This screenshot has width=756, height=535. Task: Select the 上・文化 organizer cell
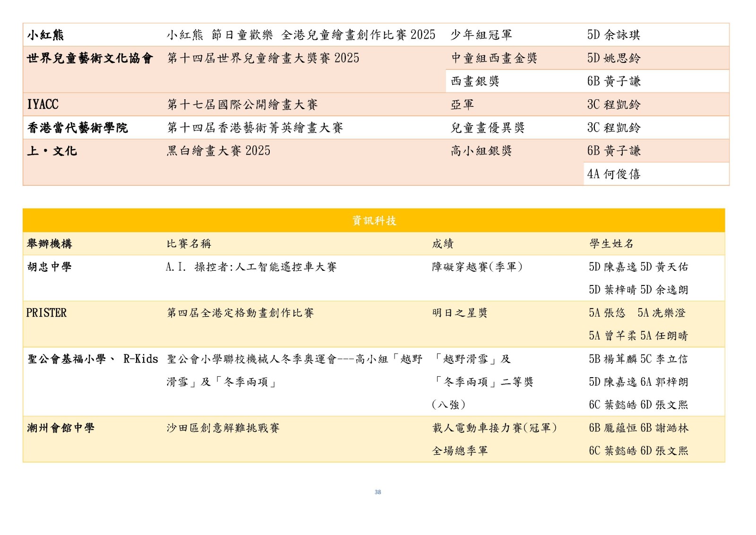click(52, 151)
